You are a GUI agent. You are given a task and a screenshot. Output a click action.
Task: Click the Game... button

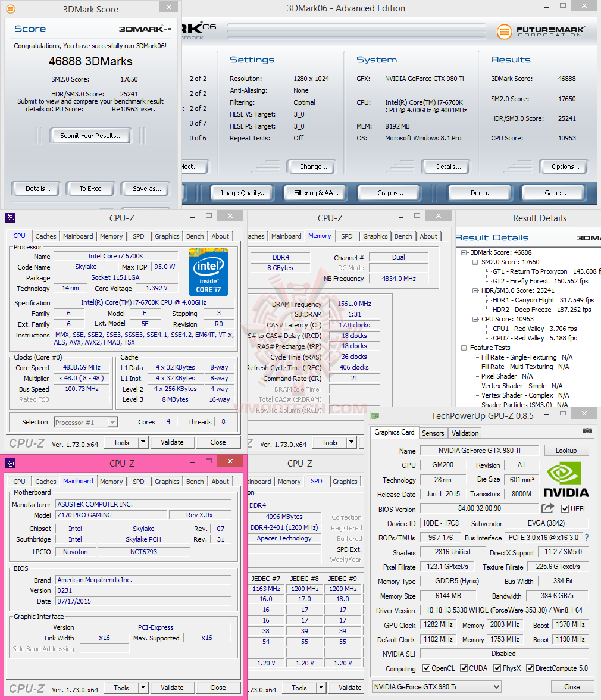555,193
